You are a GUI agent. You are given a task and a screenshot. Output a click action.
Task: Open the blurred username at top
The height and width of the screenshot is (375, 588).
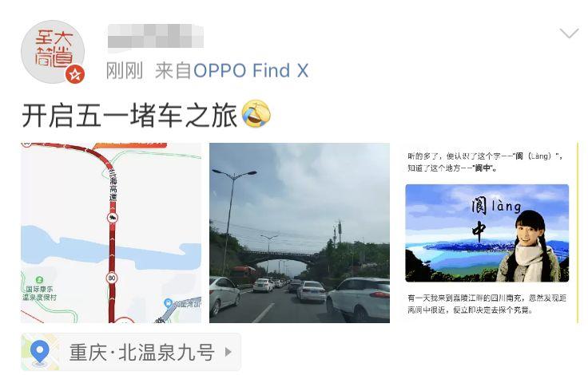(156, 36)
